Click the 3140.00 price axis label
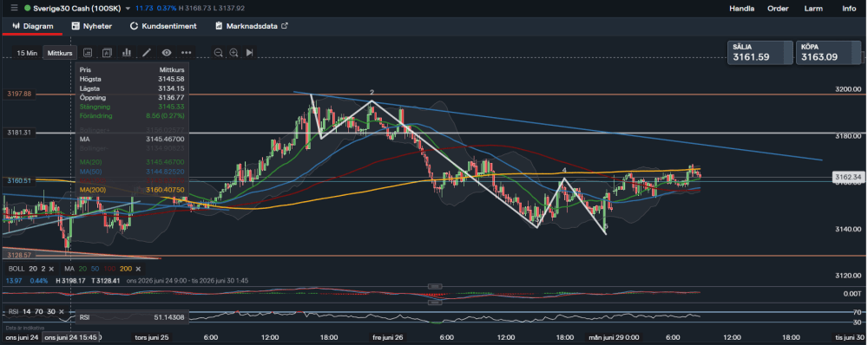This screenshot has width=868, height=345. click(x=847, y=229)
